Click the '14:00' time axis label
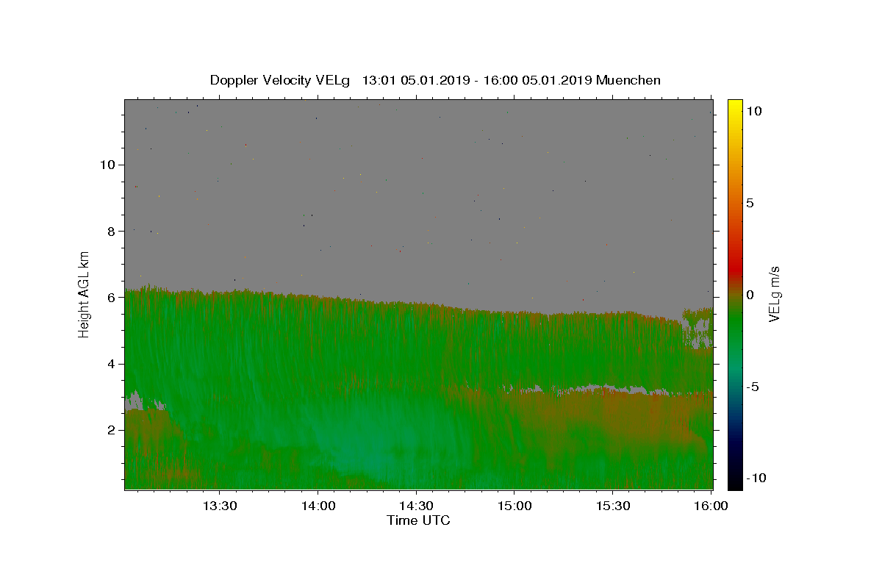This screenshot has width=882, height=588. (318, 506)
